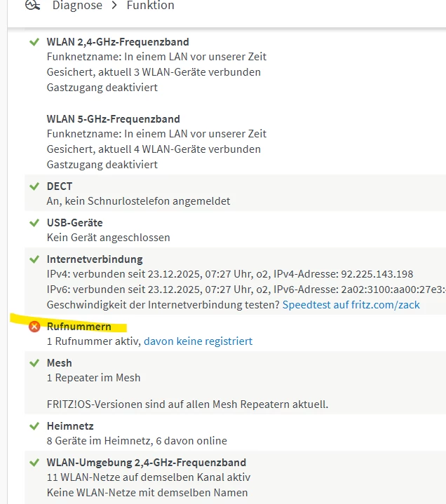Click the green checkmark next to DECT
Image resolution: width=446 pixels, height=504 pixels.
34,186
